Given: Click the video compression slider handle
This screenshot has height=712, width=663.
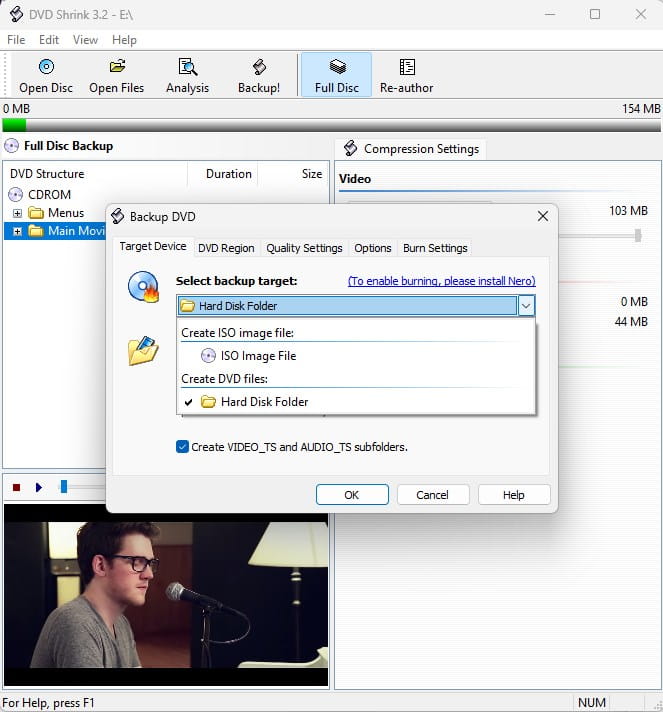Looking at the screenshot, I should pos(638,236).
